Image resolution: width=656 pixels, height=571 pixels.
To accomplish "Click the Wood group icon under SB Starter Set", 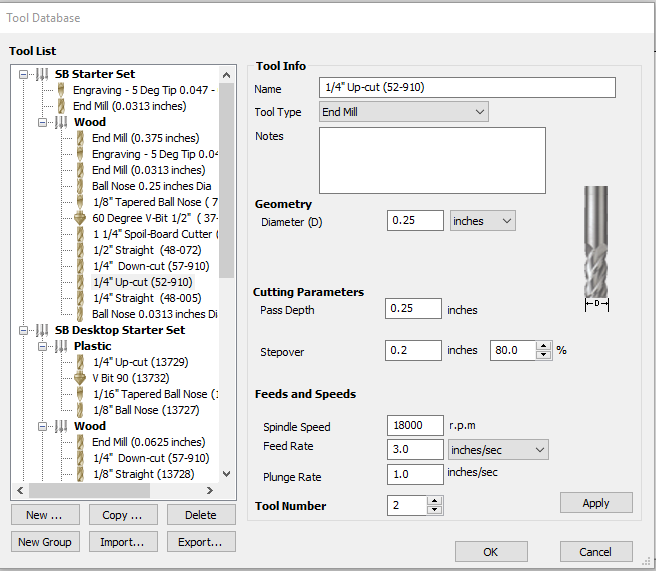I will pyautogui.click(x=61, y=122).
